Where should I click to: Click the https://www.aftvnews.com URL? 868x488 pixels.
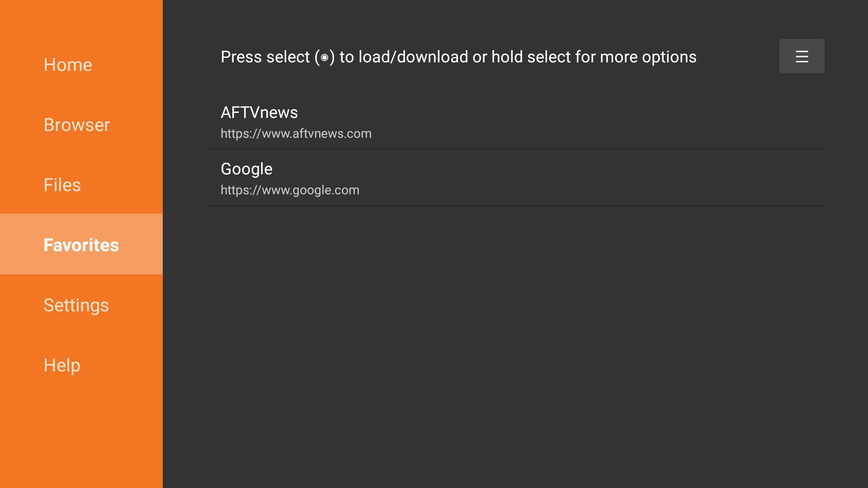296,133
